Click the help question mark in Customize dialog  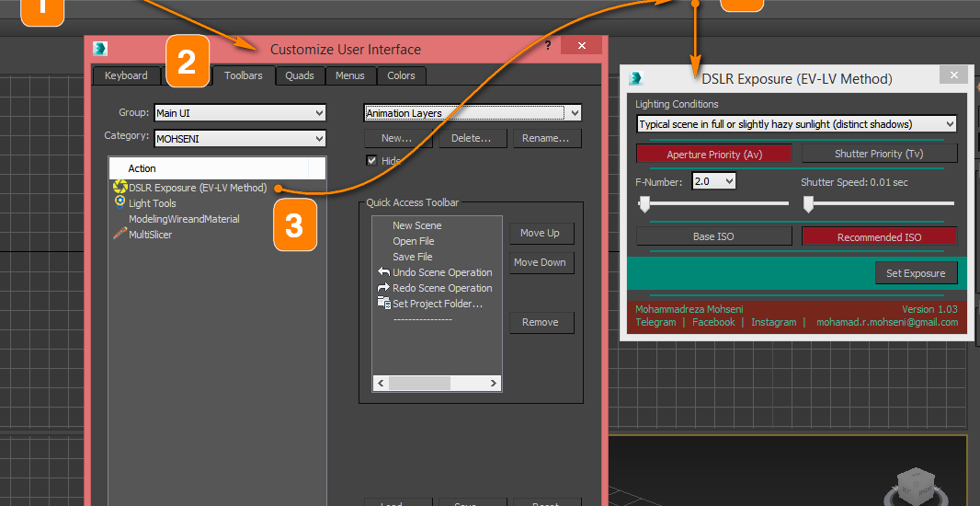(548, 45)
